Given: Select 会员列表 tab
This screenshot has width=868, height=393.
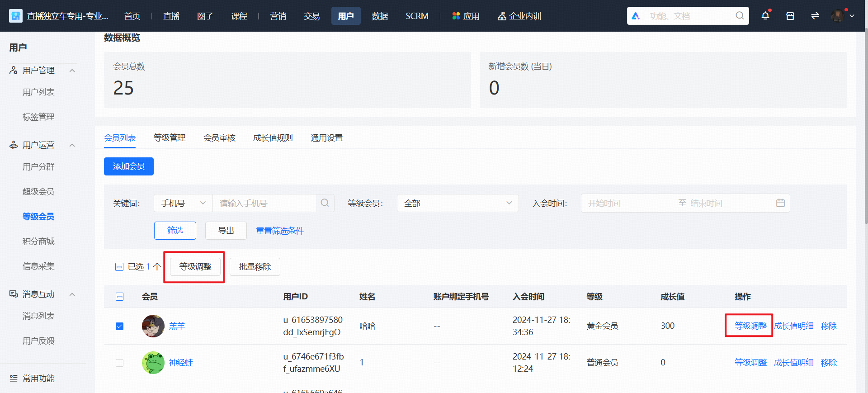Looking at the screenshot, I should (x=120, y=138).
